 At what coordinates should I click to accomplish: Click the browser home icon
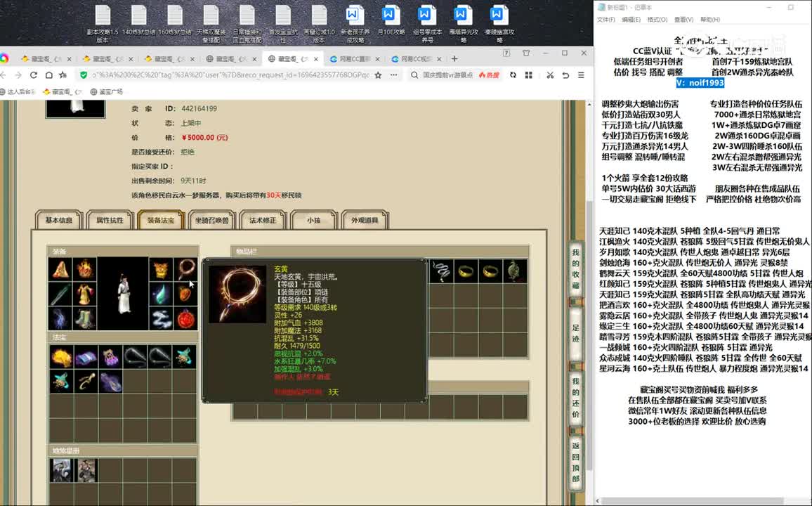point(48,75)
